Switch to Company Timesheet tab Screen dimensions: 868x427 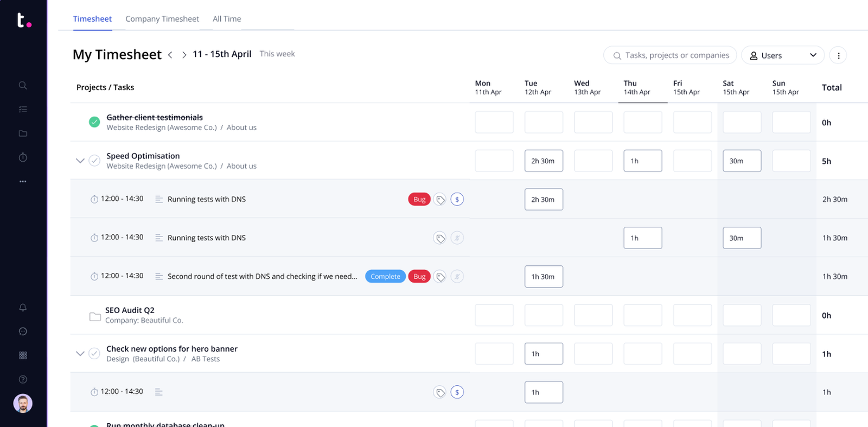[162, 19]
